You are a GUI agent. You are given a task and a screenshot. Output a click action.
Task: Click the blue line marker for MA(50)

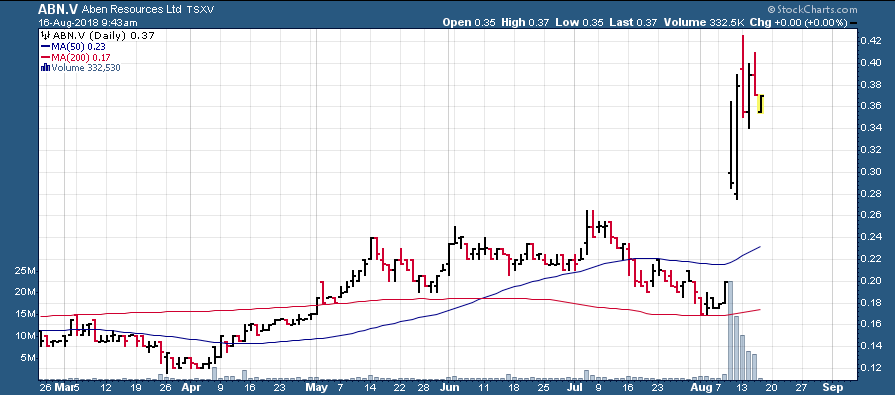coord(45,47)
